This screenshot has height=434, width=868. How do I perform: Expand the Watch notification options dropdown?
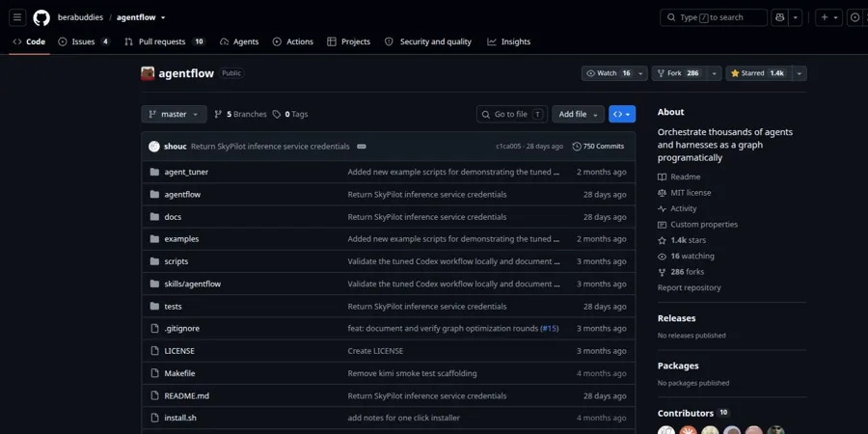pos(641,73)
